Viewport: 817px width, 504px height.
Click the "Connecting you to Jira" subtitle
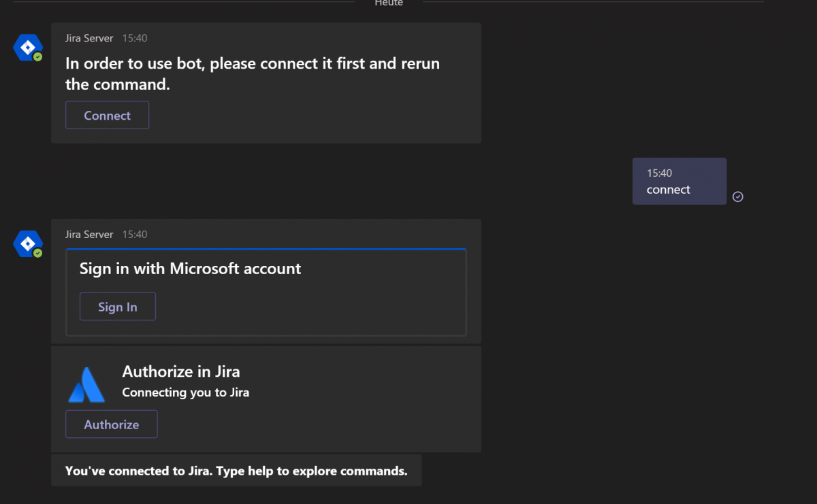tap(186, 392)
